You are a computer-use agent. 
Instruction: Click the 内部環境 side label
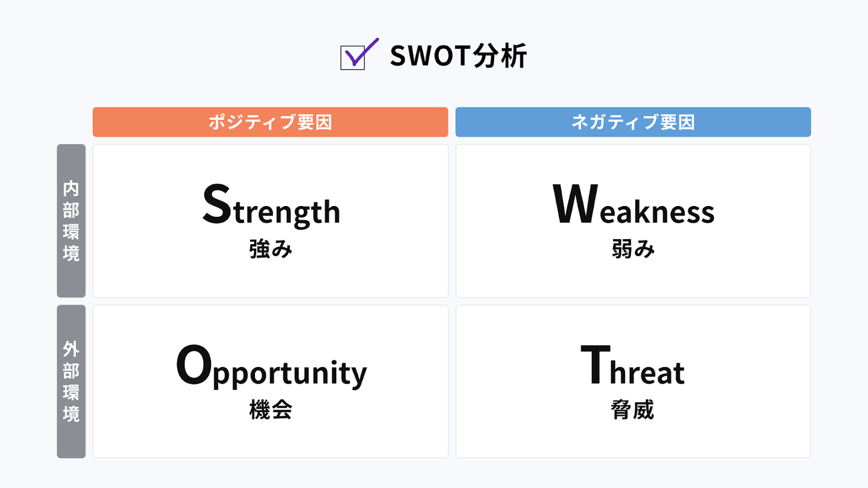(x=71, y=221)
